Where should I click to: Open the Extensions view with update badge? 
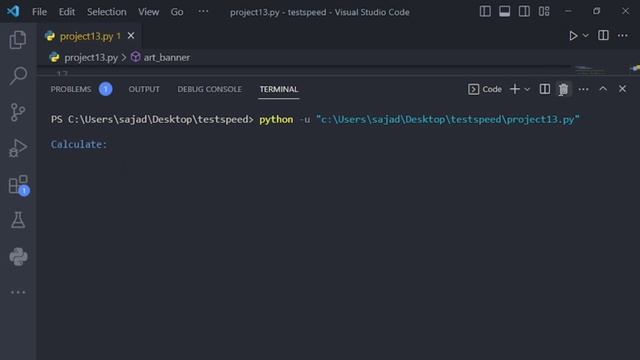point(19,184)
